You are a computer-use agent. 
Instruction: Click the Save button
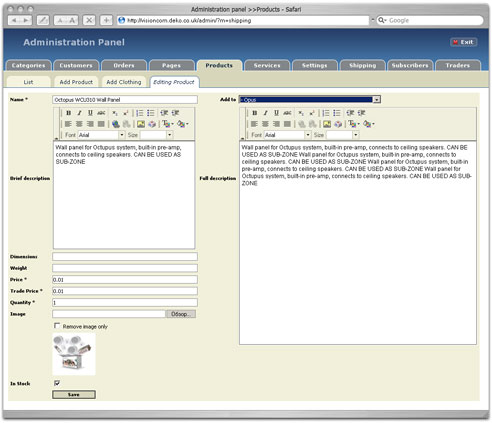click(74, 395)
